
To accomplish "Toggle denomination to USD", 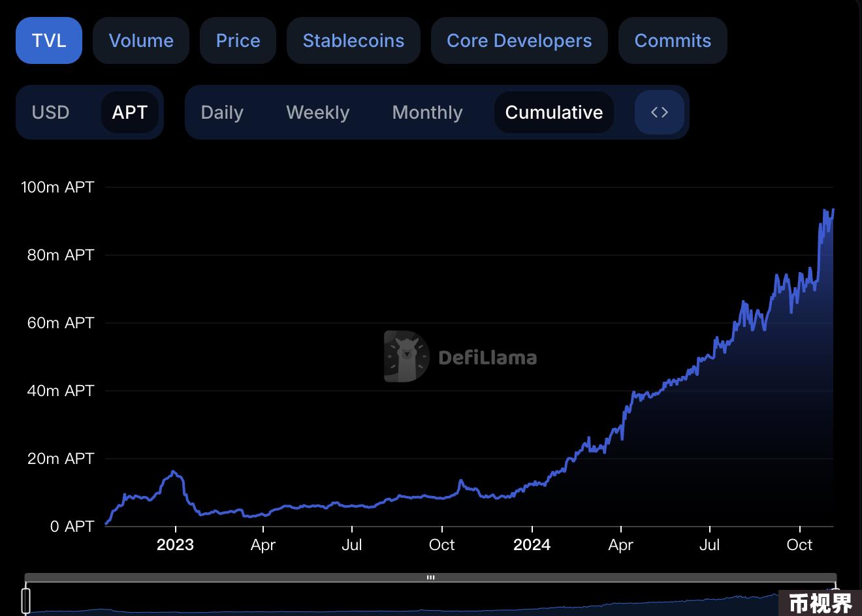I will pos(50,112).
